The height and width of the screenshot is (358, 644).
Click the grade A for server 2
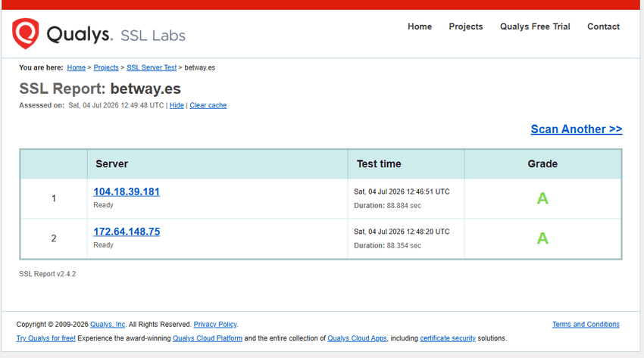(542, 238)
